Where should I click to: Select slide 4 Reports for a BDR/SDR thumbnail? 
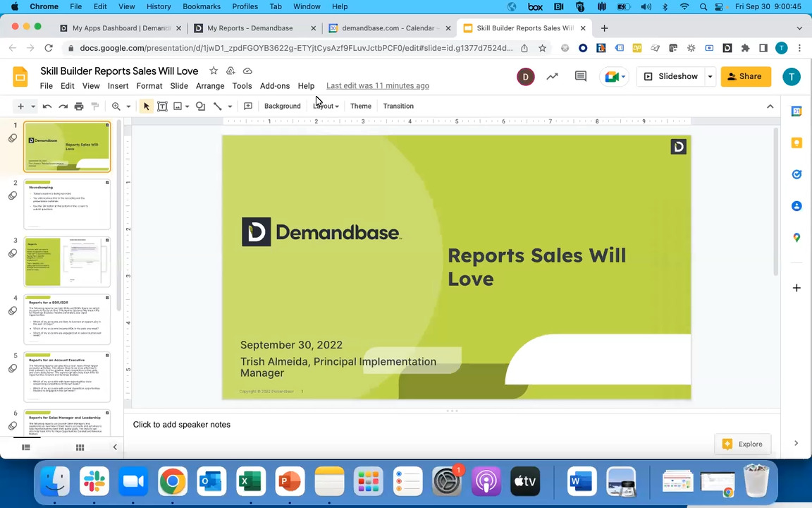click(67, 320)
